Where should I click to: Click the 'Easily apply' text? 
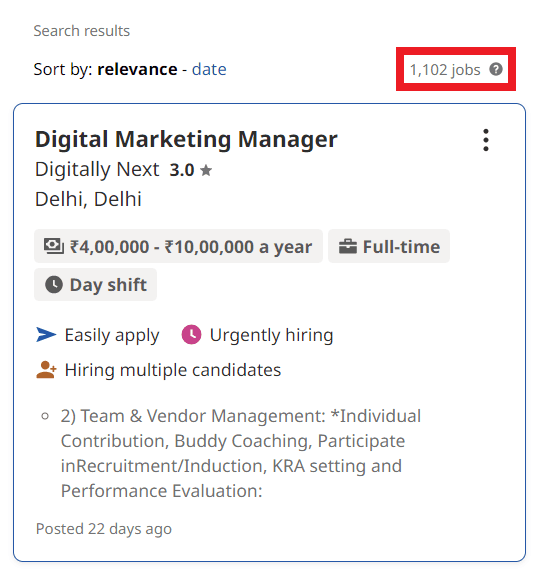pyautogui.click(x=112, y=335)
